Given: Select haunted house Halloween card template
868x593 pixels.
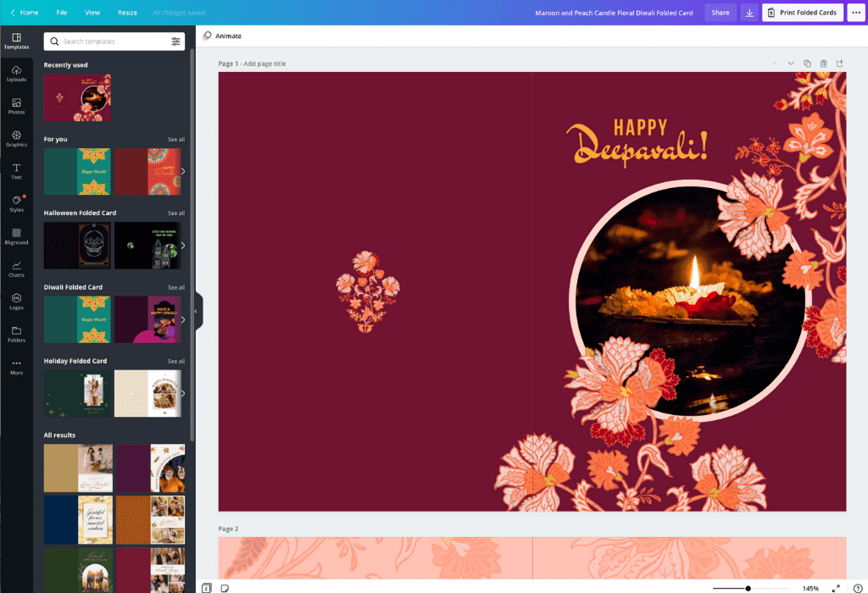Looking at the screenshot, I should [x=147, y=246].
